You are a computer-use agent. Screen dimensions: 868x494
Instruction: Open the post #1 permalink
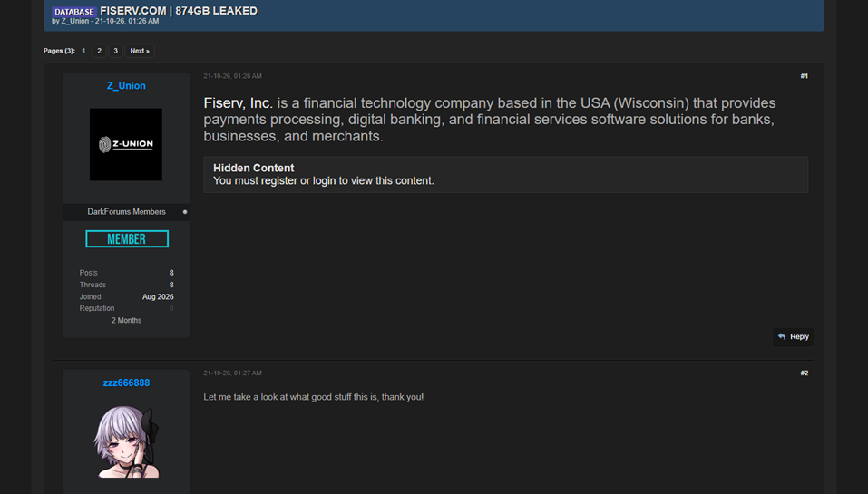(804, 76)
